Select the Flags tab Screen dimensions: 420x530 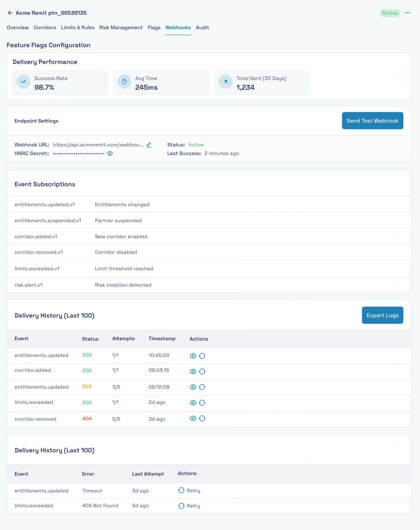click(x=154, y=28)
